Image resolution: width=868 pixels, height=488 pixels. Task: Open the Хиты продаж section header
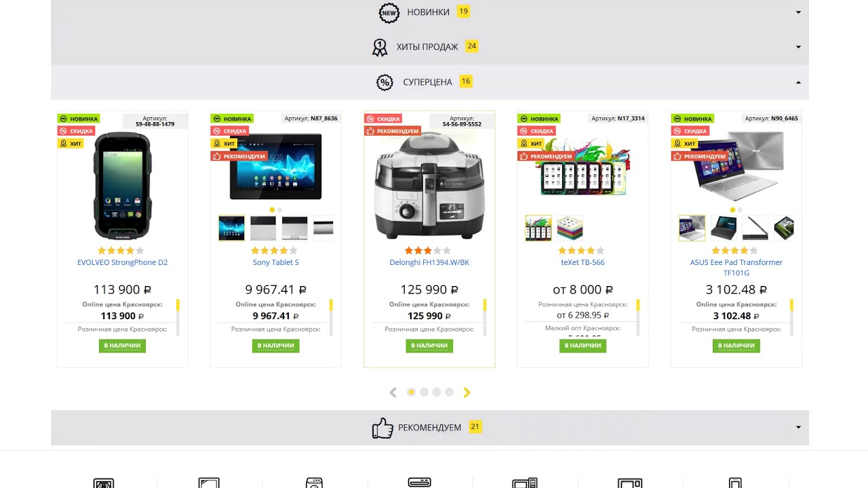click(430, 47)
